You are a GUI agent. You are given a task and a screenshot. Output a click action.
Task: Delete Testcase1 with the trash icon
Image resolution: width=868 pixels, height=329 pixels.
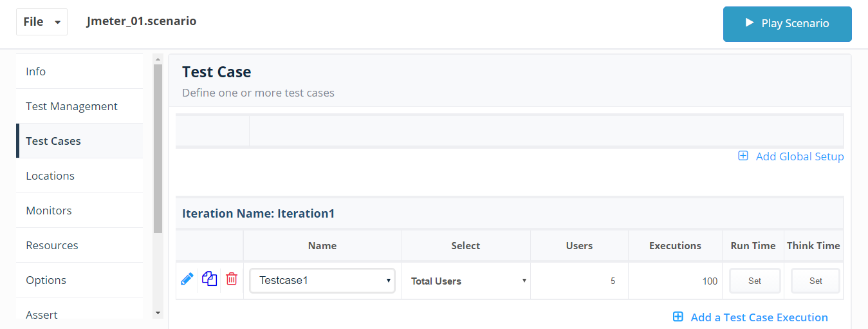tap(232, 279)
